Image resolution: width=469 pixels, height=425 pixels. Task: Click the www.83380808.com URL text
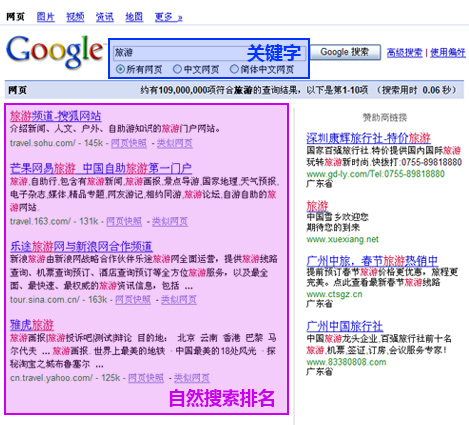pyautogui.click(x=346, y=362)
